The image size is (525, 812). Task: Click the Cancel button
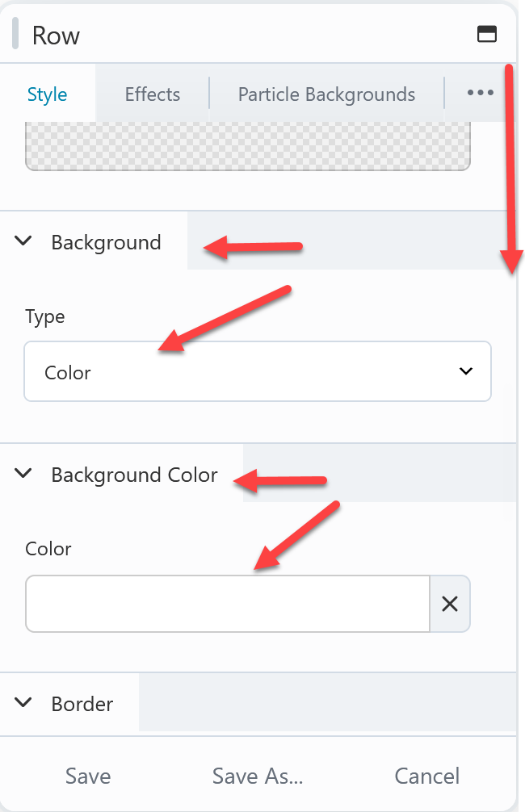(426, 776)
